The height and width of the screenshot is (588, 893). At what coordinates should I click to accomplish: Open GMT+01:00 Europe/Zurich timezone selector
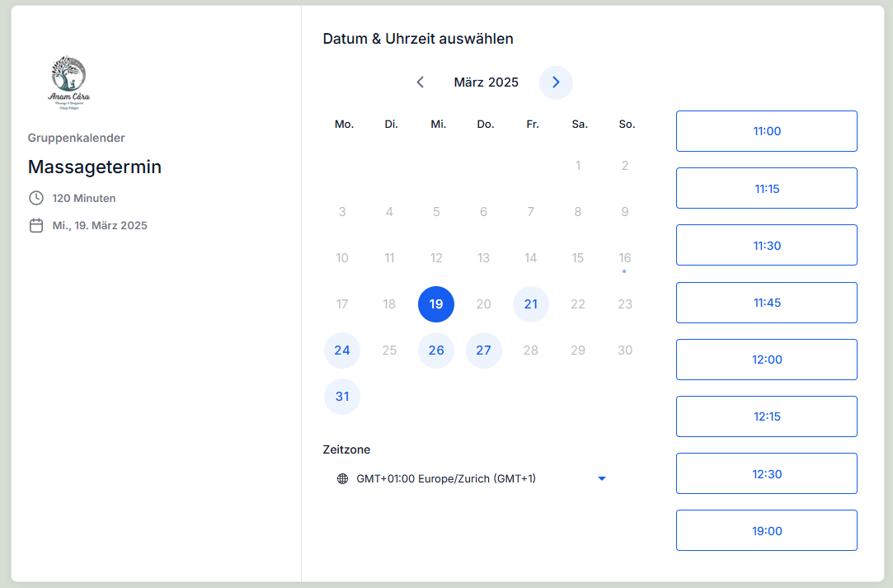(x=446, y=478)
